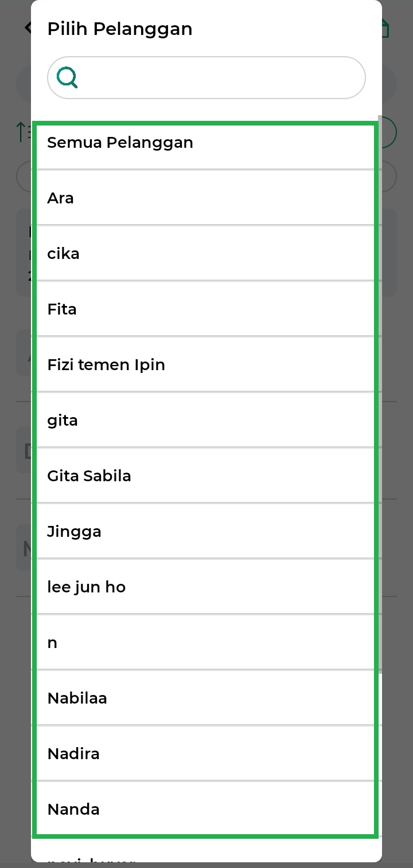
Task: Click the customer list scrollbar
Action: click(380, 390)
